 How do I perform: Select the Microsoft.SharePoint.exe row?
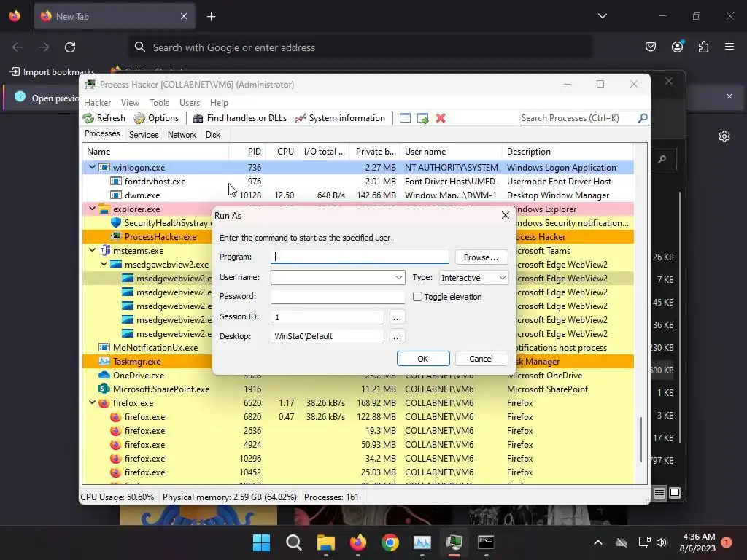[357, 389]
